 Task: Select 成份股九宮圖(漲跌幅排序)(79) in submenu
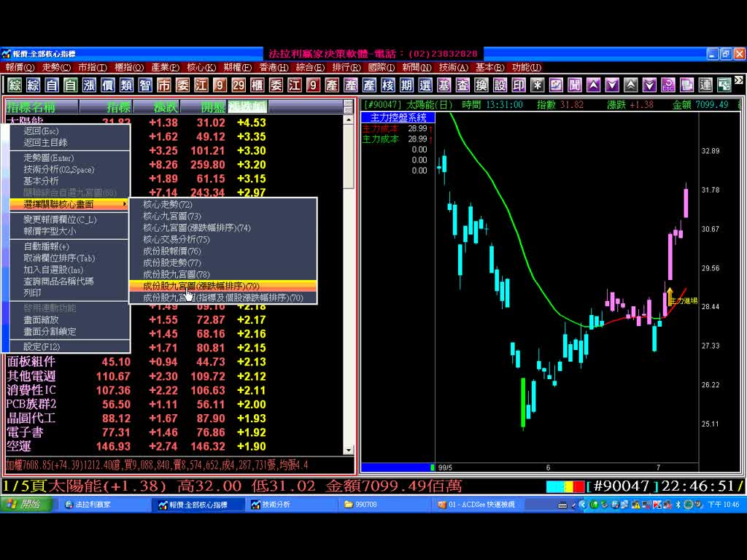223,286
